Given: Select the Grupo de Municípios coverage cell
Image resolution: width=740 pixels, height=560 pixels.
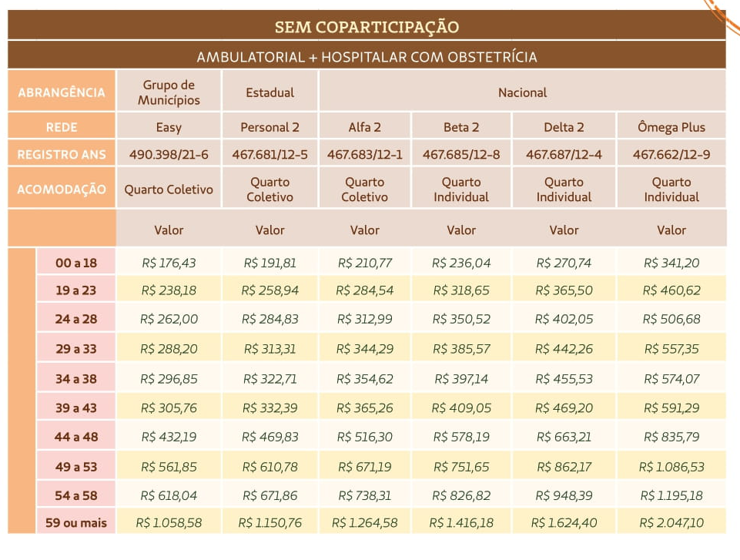Looking at the screenshot, I should (x=169, y=92).
